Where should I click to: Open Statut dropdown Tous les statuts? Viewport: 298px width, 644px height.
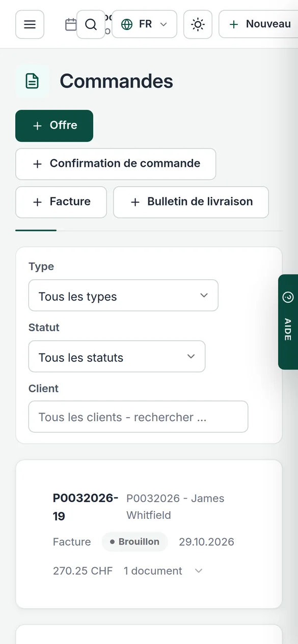pyautogui.click(x=117, y=357)
